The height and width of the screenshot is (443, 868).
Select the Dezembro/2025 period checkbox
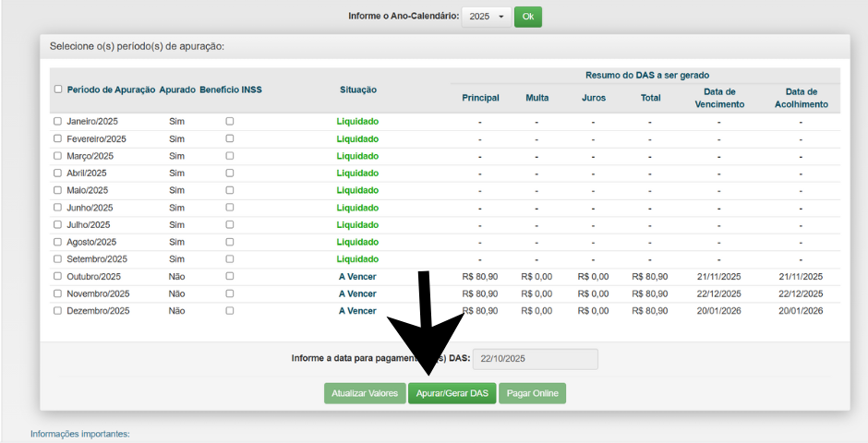pos(57,311)
